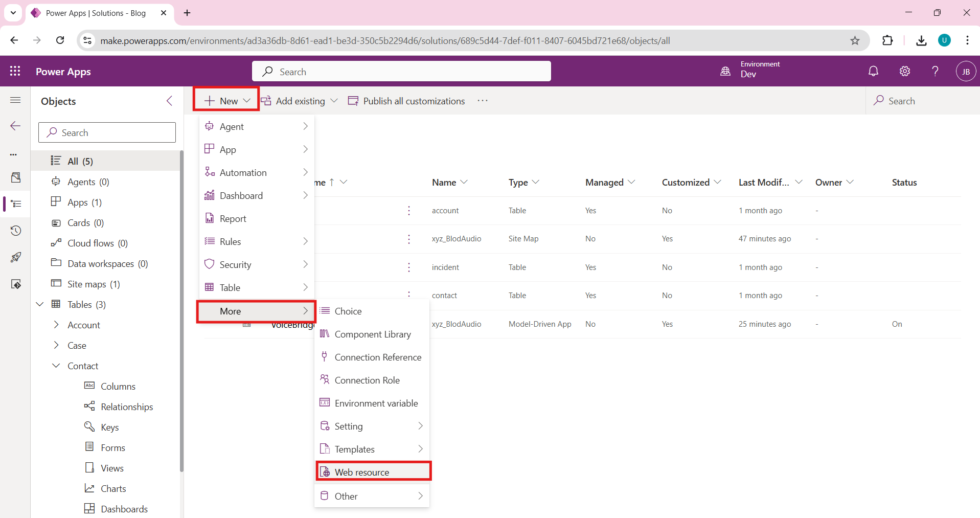Collapse the Objects pane with arrow icon
The height and width of the screenshot is (518, 980).
tap(170, 101)
